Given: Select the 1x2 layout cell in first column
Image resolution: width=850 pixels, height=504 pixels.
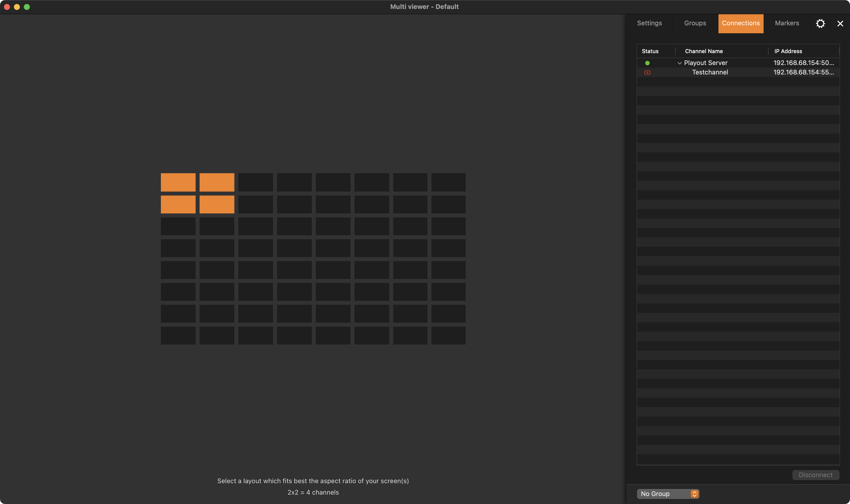Looking at the screenshot, I should [x=178, y=204].
